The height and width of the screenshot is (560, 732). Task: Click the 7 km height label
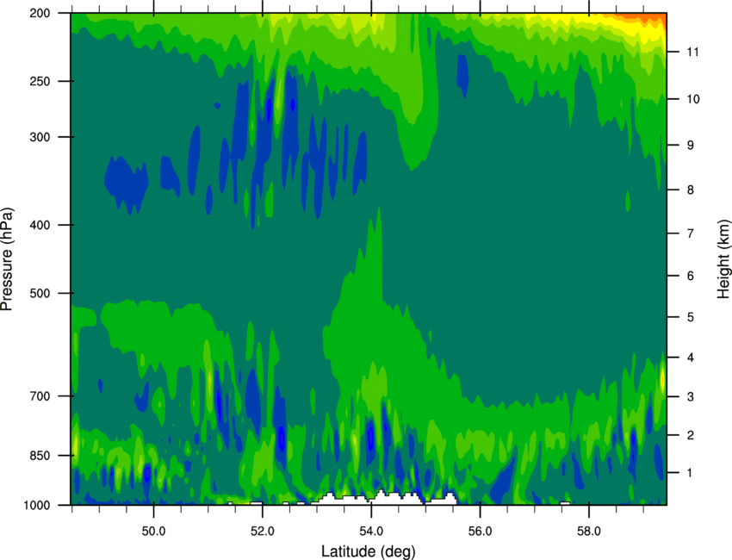(x=691, y=233)
